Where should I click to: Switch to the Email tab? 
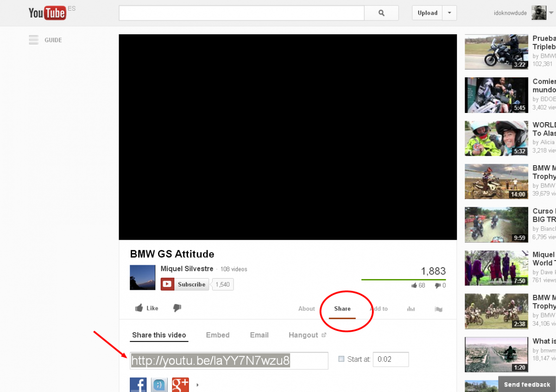[259, 335]
